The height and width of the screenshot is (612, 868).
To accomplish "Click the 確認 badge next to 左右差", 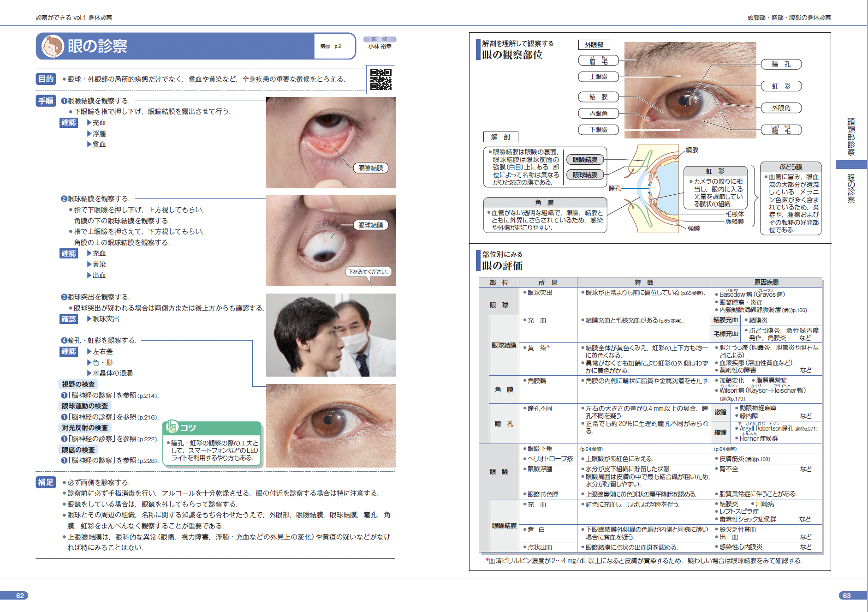I will click(69, 352).
